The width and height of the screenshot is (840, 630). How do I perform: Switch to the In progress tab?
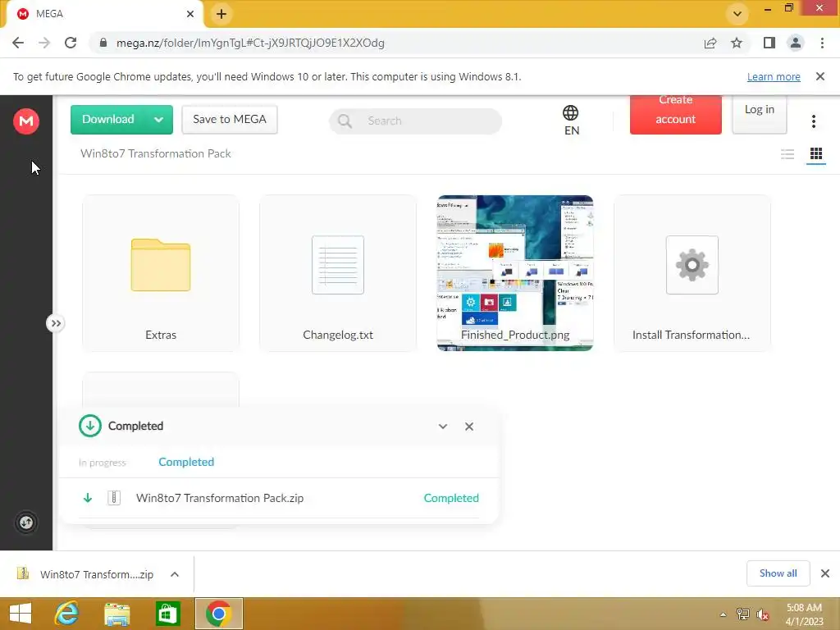(x=103, y=463)
